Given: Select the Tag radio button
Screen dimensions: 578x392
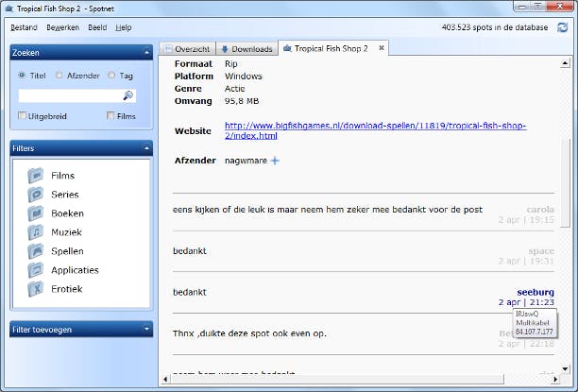Looking at the screenshot, I should [x=111, y=75].
